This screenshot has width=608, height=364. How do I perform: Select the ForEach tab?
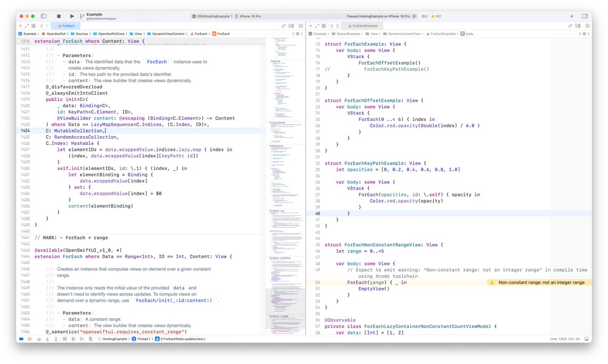click(x=65, y=25)
